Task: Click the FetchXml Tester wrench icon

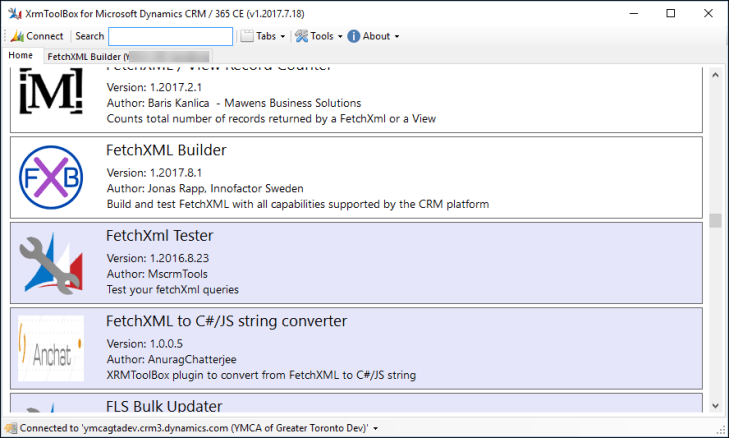Action: pyautogui.click(x=51, y=263)
